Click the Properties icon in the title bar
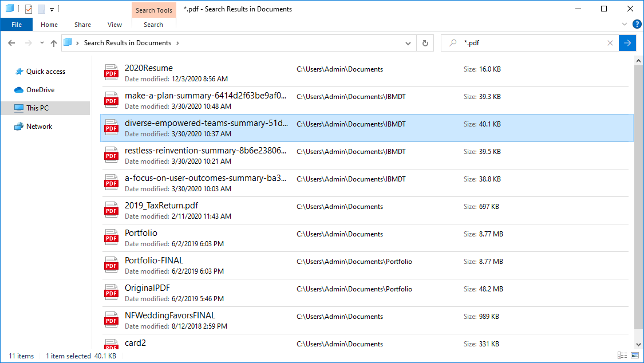 [x=29, y=9]
